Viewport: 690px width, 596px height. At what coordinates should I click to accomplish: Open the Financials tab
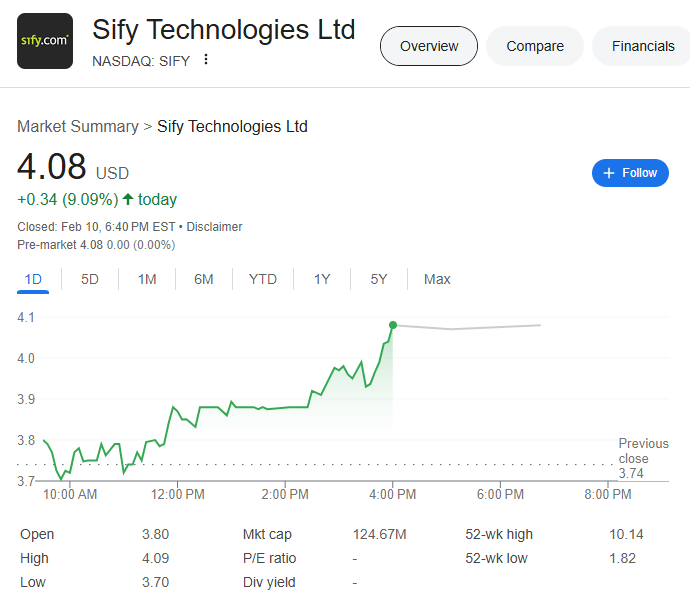642,46
